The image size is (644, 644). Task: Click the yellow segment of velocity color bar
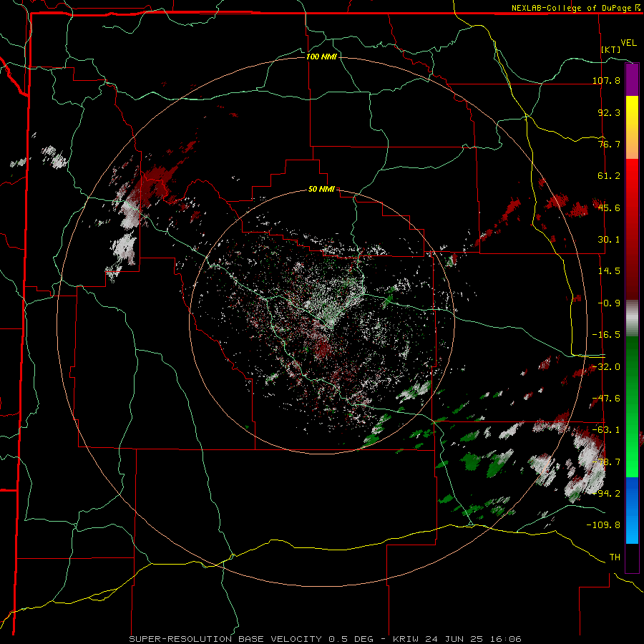tap(632, 112)
